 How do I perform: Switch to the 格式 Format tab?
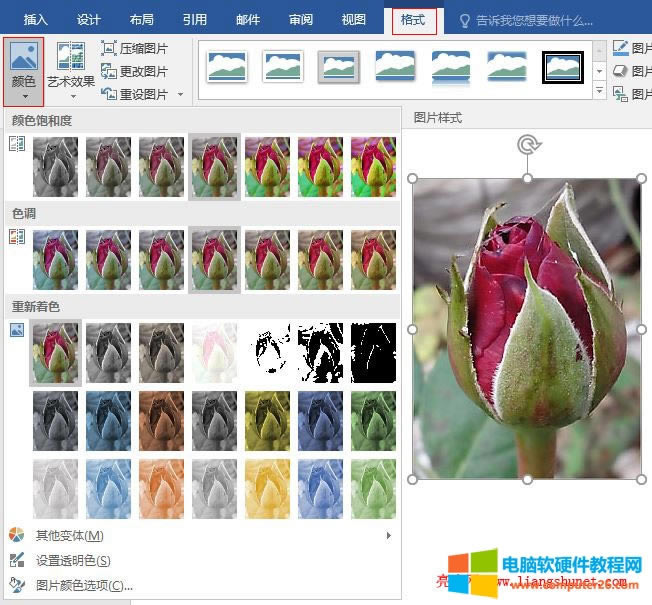413,20
